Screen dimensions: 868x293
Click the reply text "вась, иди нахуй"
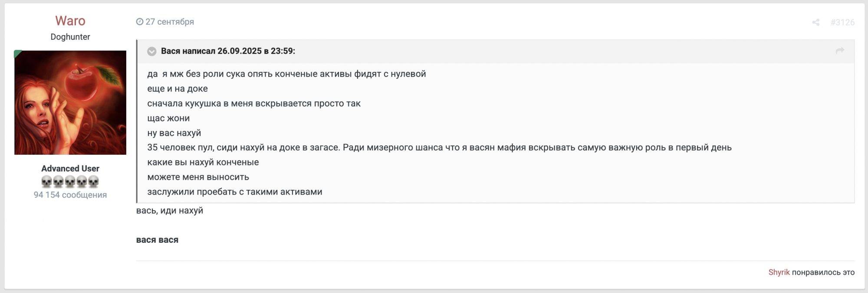click(x=170, y=211)
